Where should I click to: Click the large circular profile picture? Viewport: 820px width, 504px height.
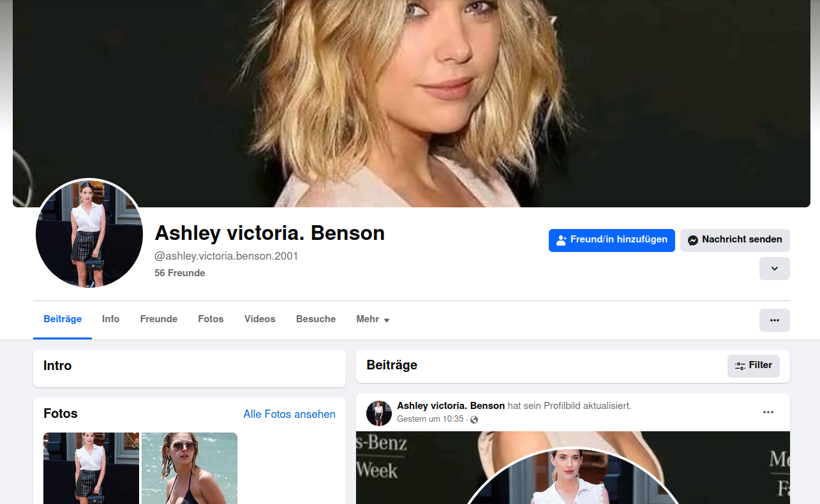point(89,233)
